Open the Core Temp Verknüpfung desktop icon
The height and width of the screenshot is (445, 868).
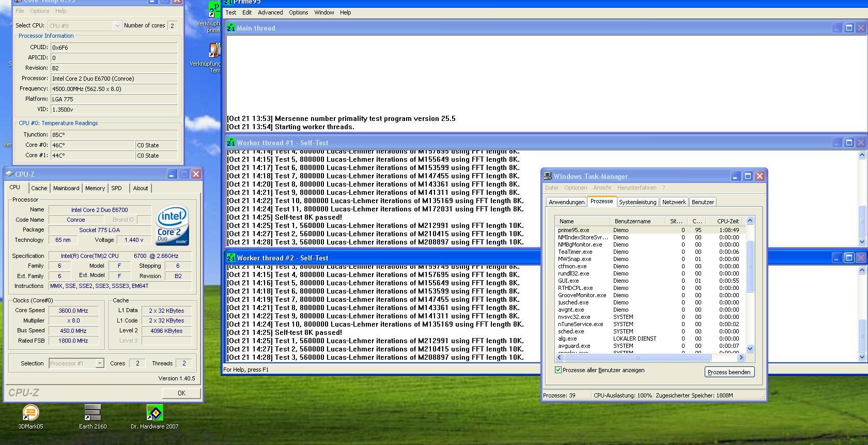coord(213,58)
